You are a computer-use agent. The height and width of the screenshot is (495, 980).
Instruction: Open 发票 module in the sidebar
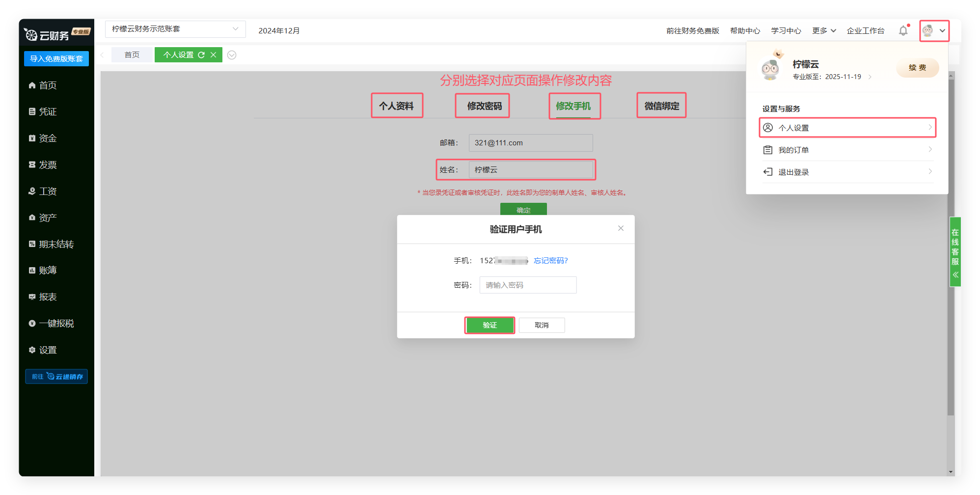[x=48, y=165]
